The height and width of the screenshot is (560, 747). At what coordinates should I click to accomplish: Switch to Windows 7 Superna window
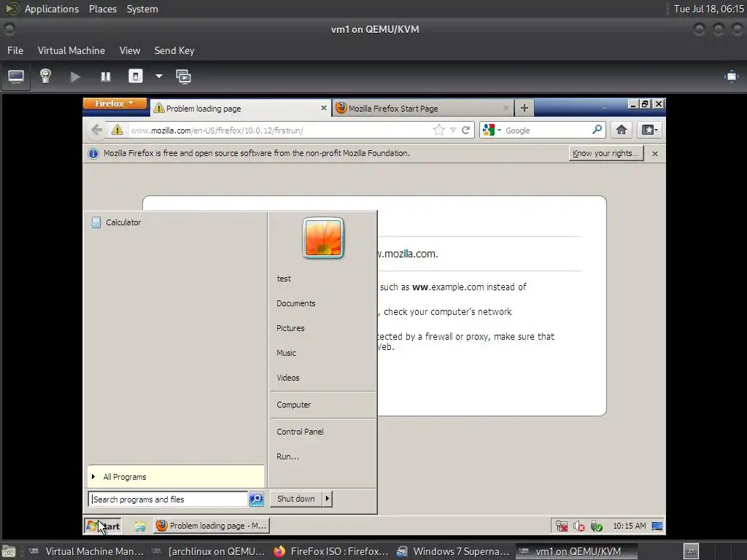(454, 551)
